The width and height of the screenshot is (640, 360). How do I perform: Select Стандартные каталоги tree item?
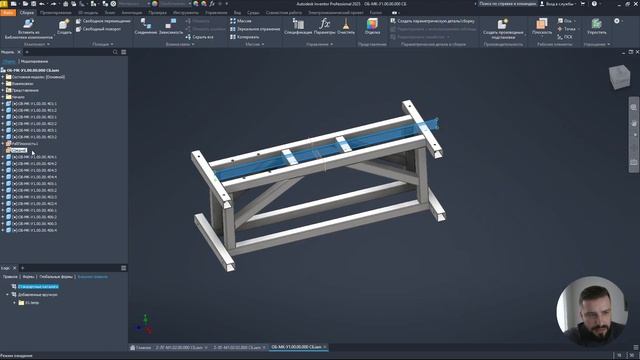pos(38,287)
